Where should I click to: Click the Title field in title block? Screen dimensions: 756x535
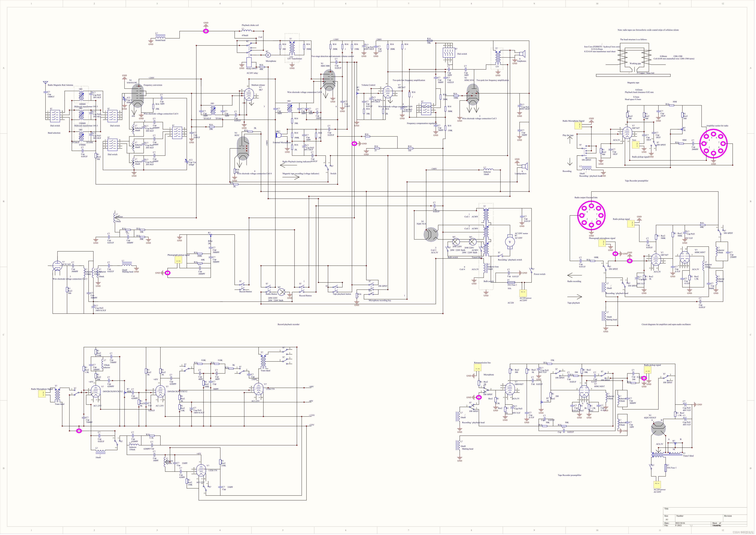[705, 511]
